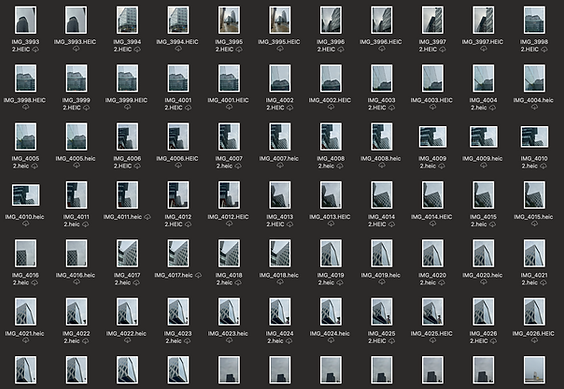Pick the IMG_4018.heic thumbnail

pyautogui.click(x=280, y=253)
